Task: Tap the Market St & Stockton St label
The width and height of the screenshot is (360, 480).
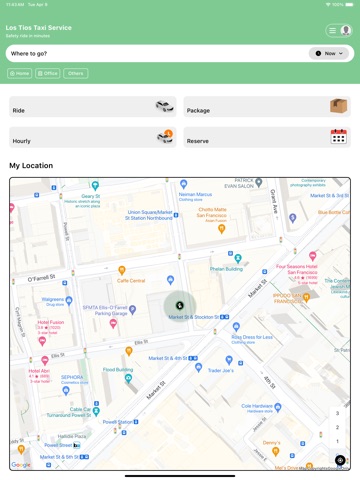Action: (x=194, y=317)
